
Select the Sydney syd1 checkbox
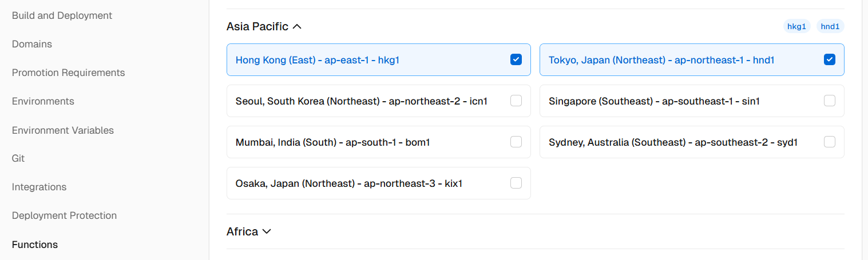[829, 142]
